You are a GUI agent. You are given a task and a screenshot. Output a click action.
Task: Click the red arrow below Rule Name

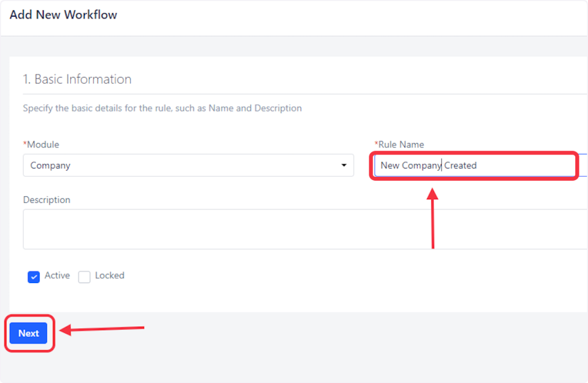click(433, 218)
